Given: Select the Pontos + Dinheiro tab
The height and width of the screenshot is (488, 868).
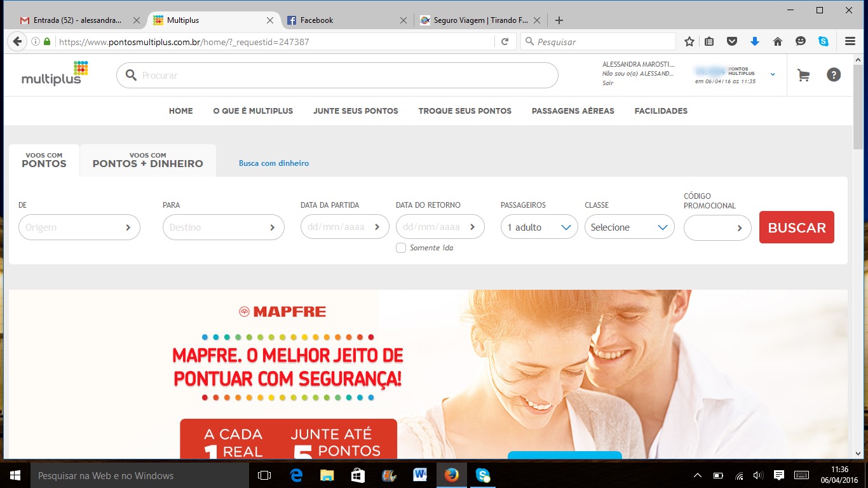Looking at the screenshot, I should (147, 160).
